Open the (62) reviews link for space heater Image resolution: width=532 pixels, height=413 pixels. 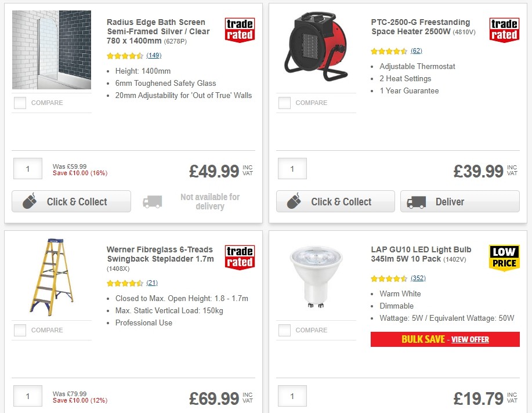pyautogui.click(x=416, y=51)
